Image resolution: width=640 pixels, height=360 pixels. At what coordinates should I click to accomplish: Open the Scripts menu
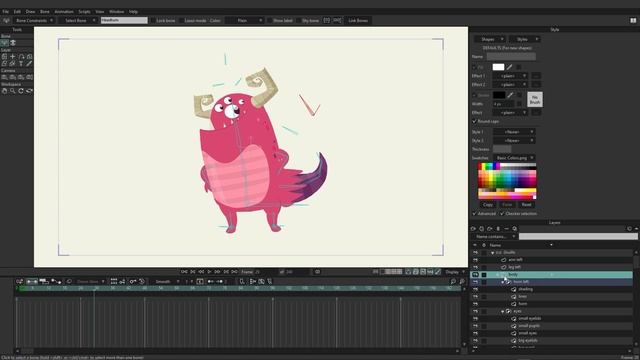[84, 12]
